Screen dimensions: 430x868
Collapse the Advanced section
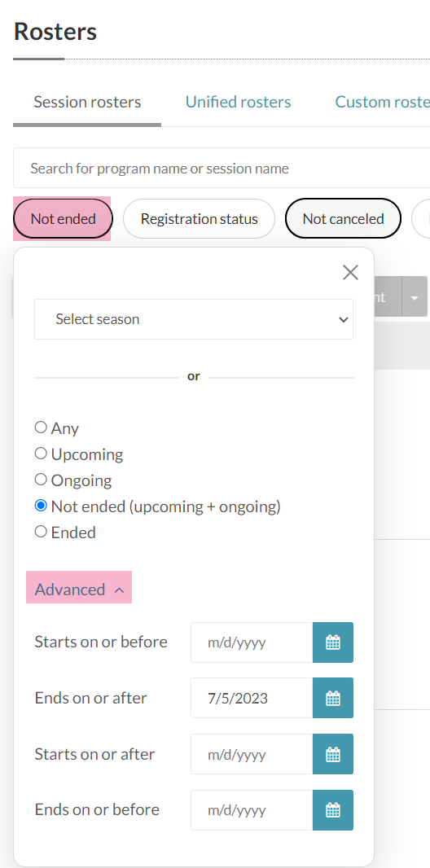(x=78, y=590)
